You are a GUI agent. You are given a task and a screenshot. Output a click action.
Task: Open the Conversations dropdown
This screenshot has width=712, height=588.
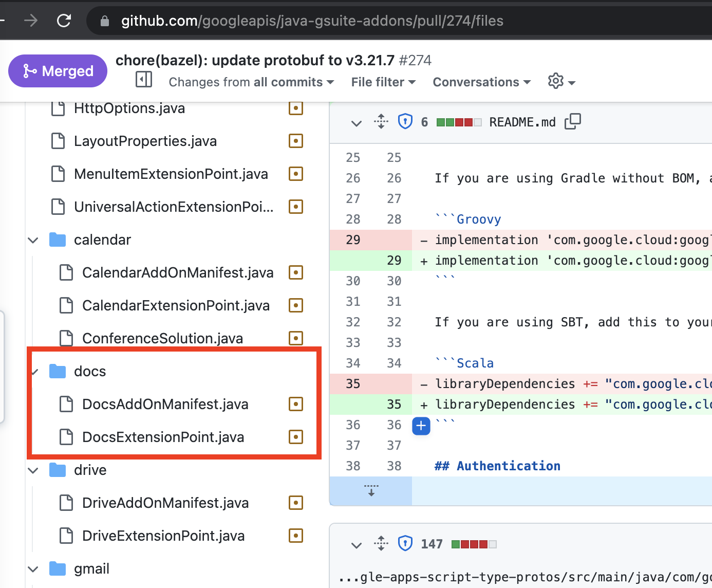tap(481, 82)
